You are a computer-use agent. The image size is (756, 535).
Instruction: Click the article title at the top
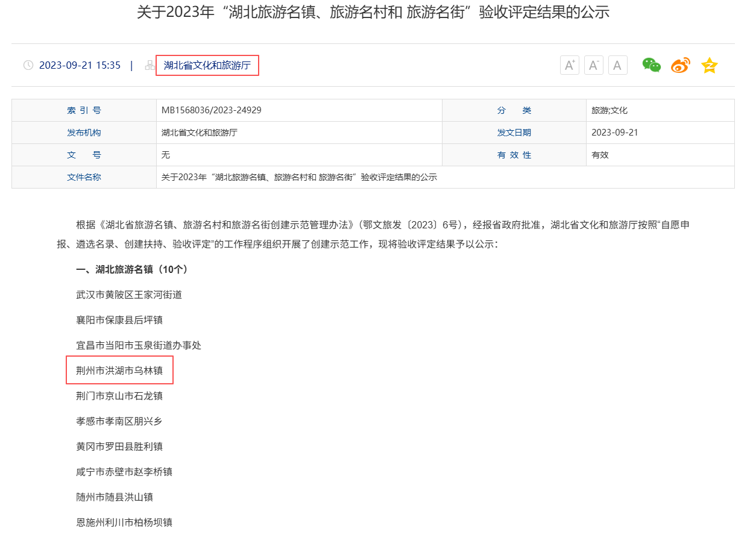click(x=378, y=13)
